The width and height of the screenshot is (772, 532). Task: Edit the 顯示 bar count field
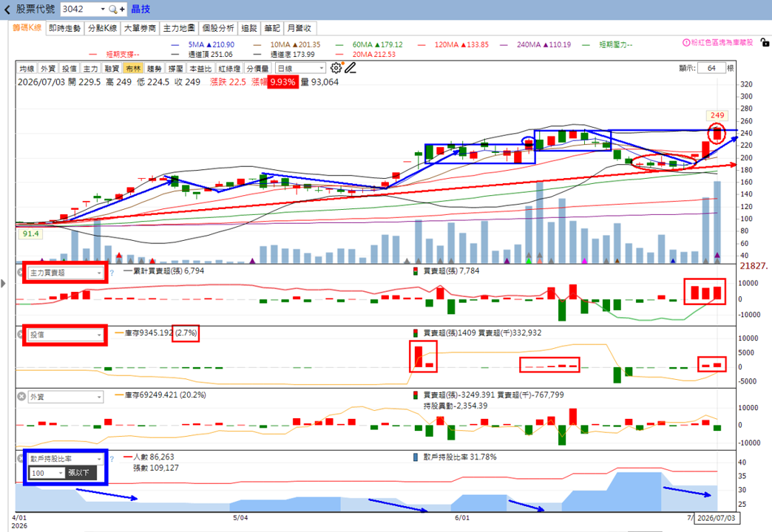pyautogui.click(x=711, y=68)
